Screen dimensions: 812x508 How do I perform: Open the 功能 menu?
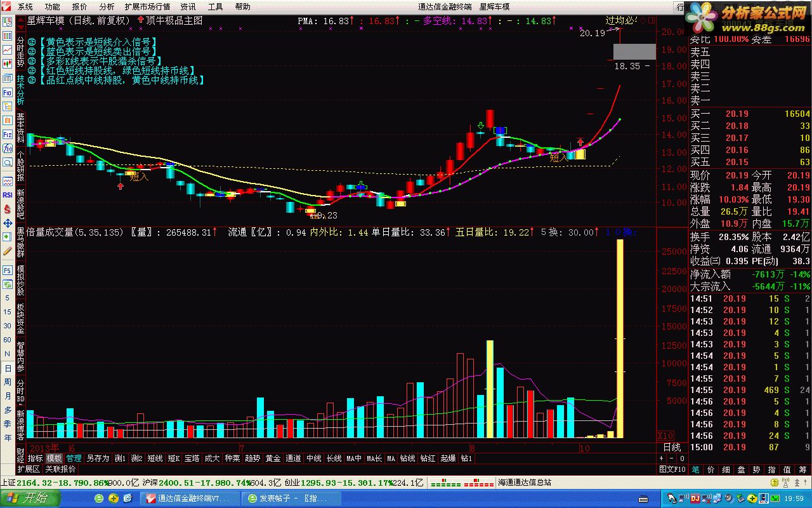pos(52,6)
